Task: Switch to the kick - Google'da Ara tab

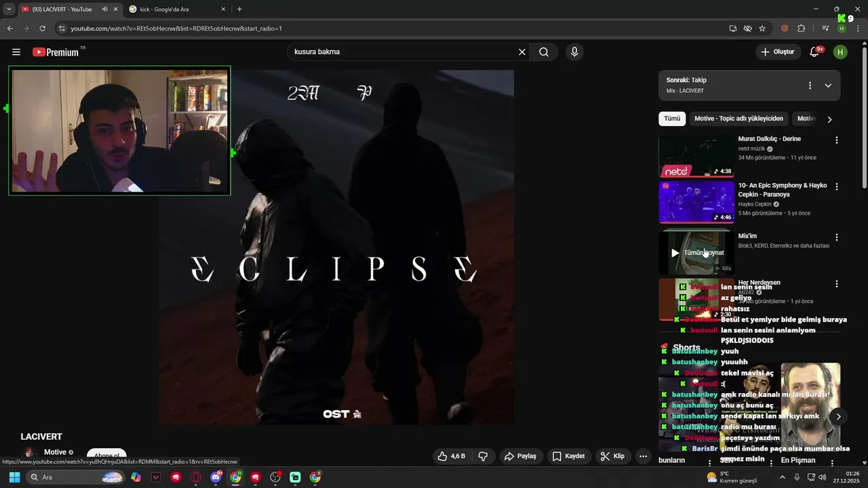Action: pos(176,9)
